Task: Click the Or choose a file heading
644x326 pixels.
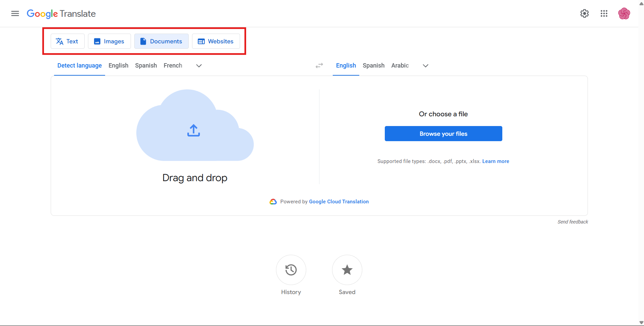Action: pyautogui.click(x=443, y=114)
